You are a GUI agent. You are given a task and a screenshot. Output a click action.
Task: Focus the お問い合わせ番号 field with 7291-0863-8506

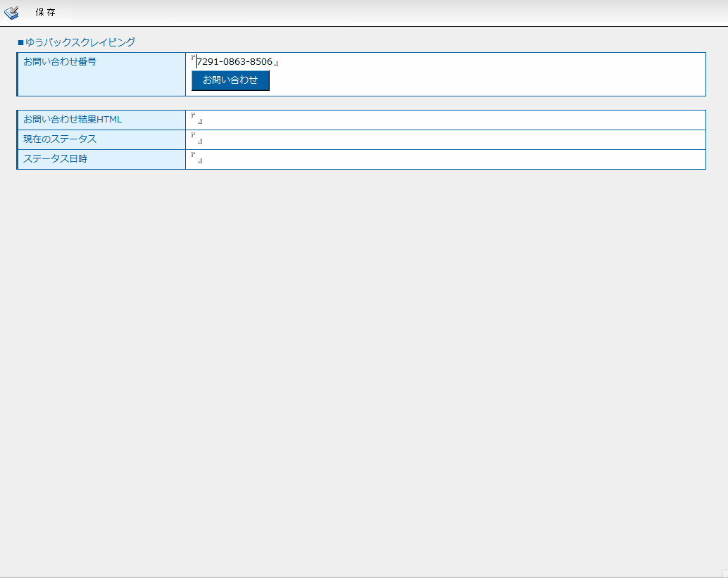click(234, 61)
